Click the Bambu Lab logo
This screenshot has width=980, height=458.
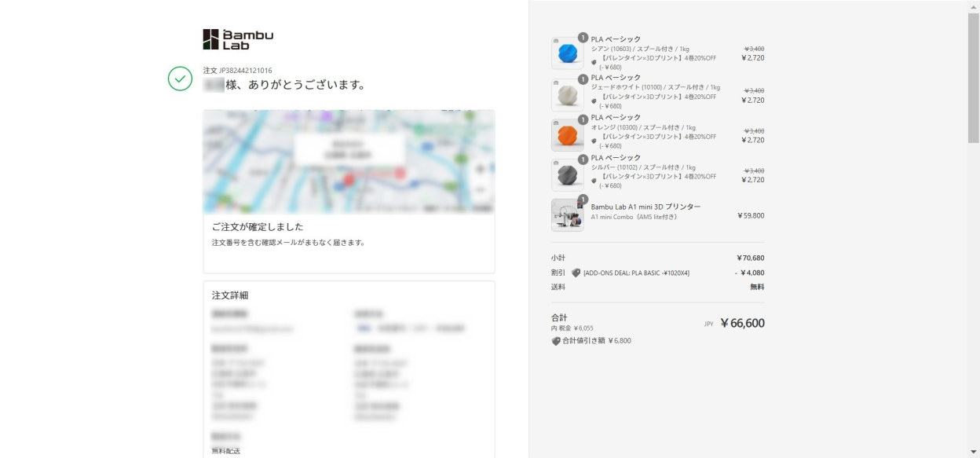238,39
